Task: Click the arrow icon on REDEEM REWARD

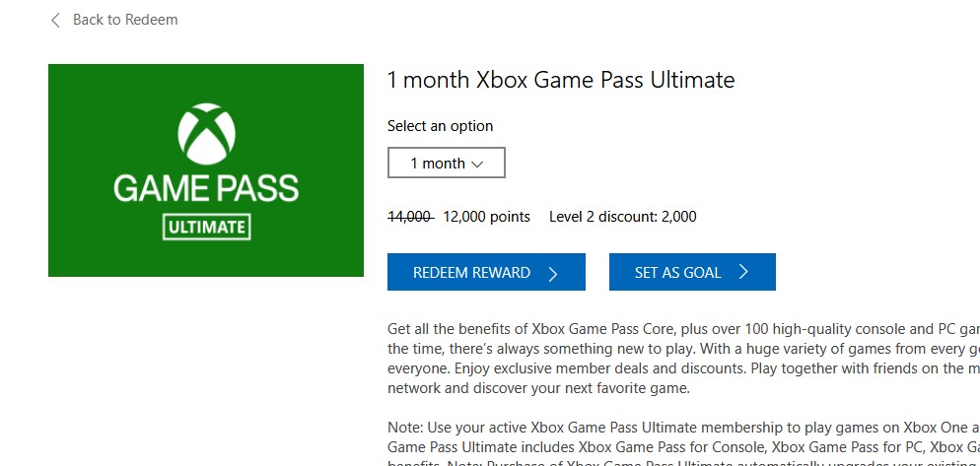Action: tap(553, 273)
